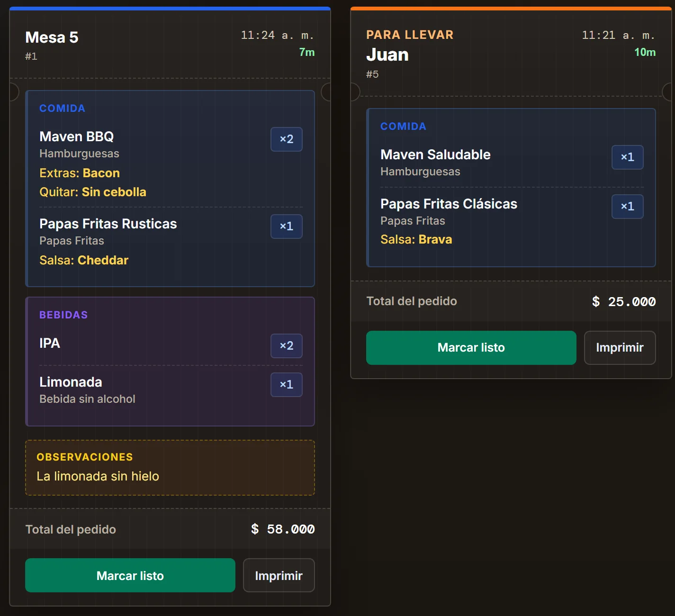Screen dimensions: 675x616
Task: Print Juan's takeaway order ticket
Action: (620, 348)
